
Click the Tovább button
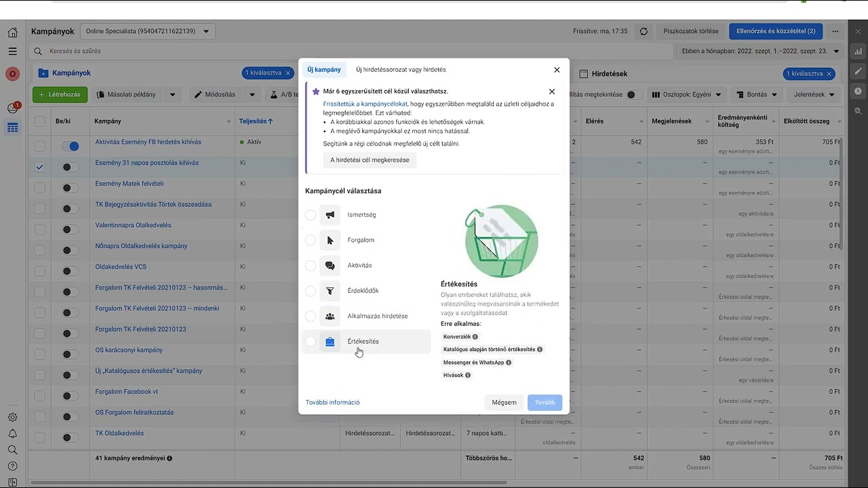coord(545,403)
